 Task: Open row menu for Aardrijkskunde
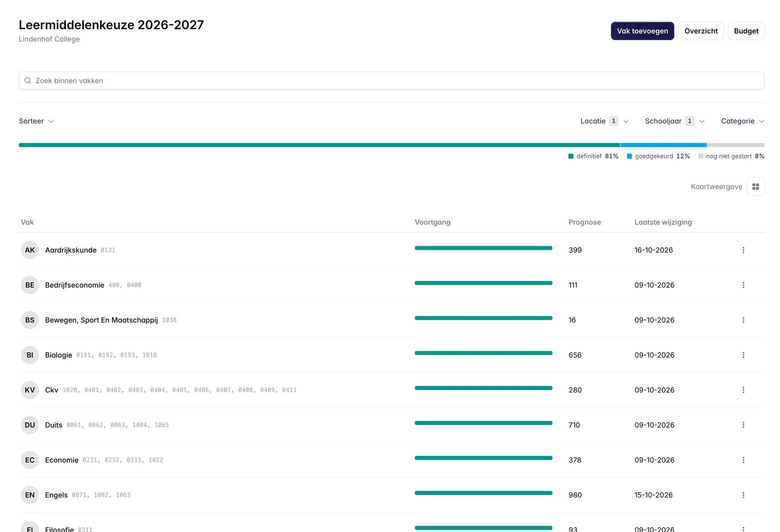click(x=743, y=250)
